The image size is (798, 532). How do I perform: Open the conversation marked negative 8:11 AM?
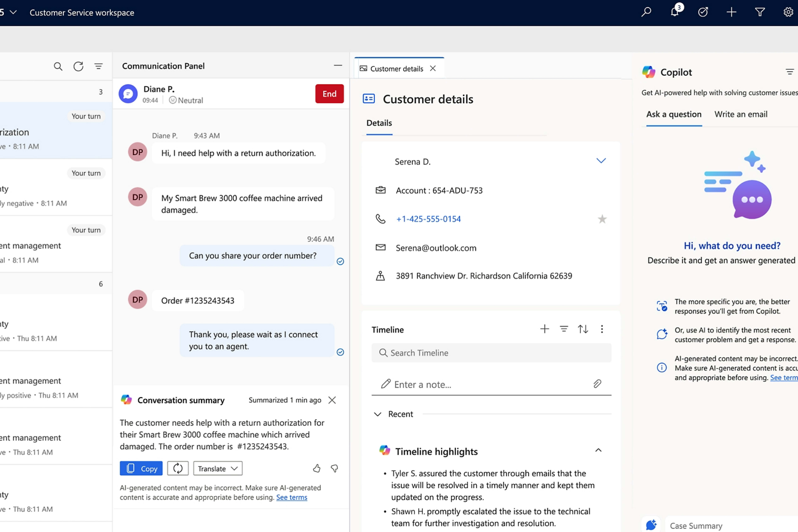(x=56, y=187)
